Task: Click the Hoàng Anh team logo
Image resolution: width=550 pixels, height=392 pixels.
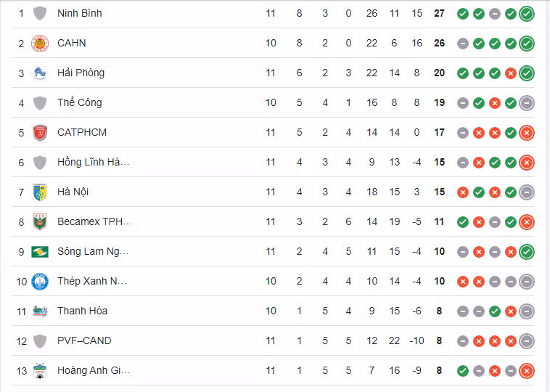Action: tap(40, 371)
